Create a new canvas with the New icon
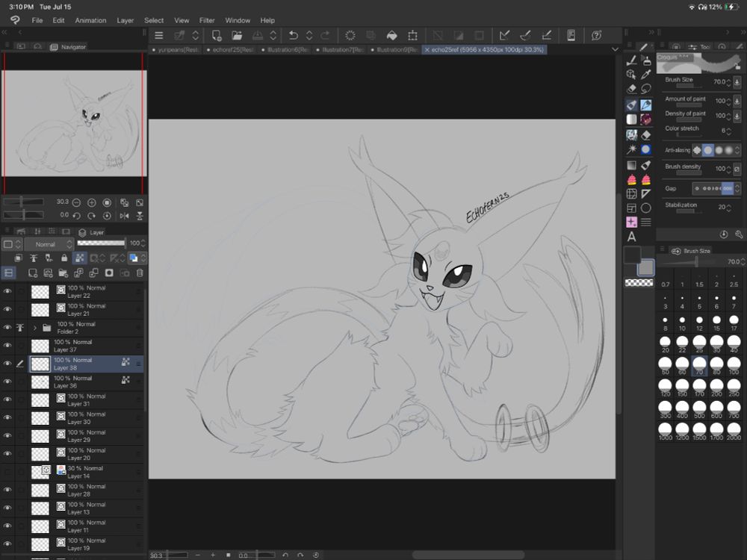This screenshot has width=747, height=560. coord(217,35)
